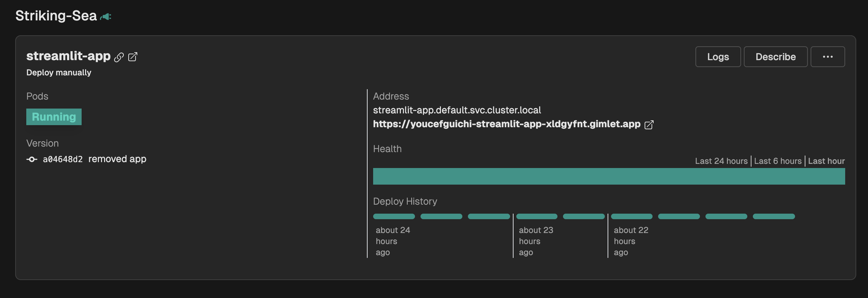
Task: Click the streamlit-app.default.svc.cluster.local address
Action: point(457,110)
